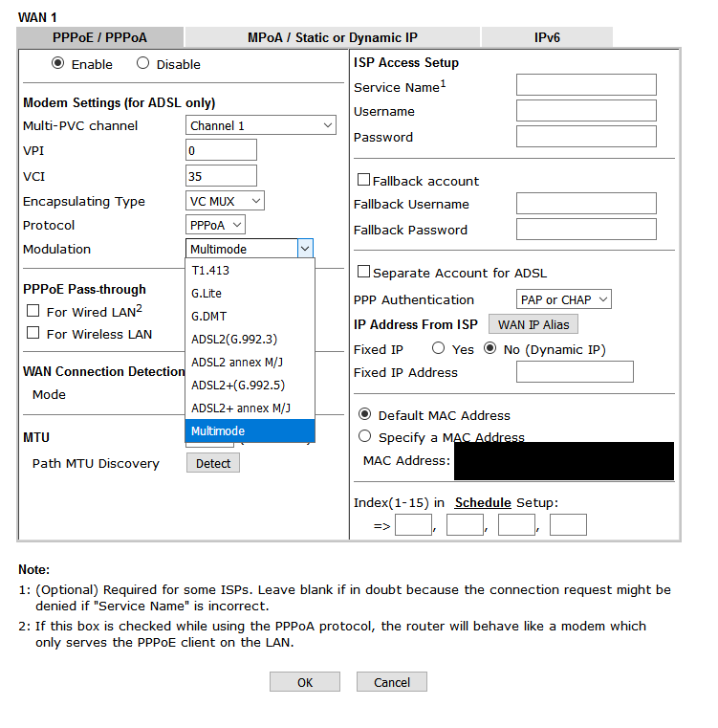
Task: Click the Fallback Password field
Action: click(586, 229)
